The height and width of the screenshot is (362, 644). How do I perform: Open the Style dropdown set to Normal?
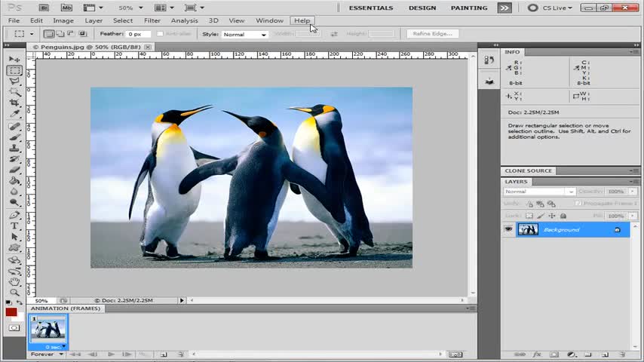(245, 34)
